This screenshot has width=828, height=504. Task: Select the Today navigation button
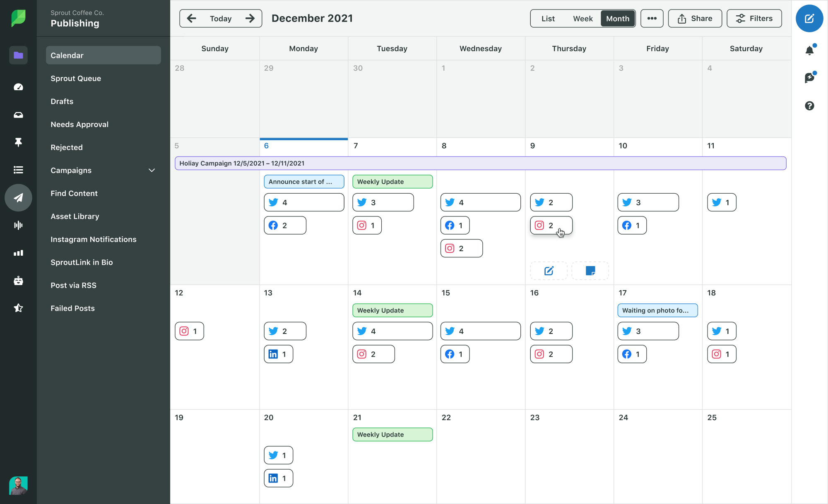pos(220,18)
